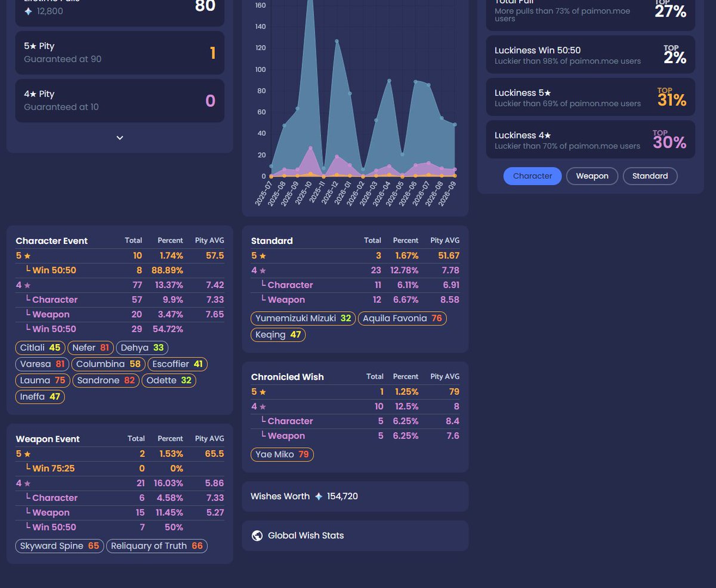Click the 5★ Pity card

pos(120,52)
